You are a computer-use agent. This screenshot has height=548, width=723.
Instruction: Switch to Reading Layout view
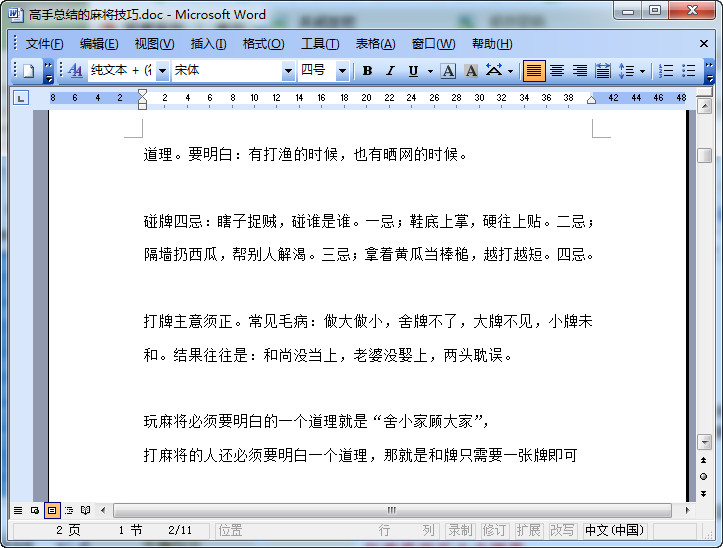pyautogui.click(x=86, y=510)
